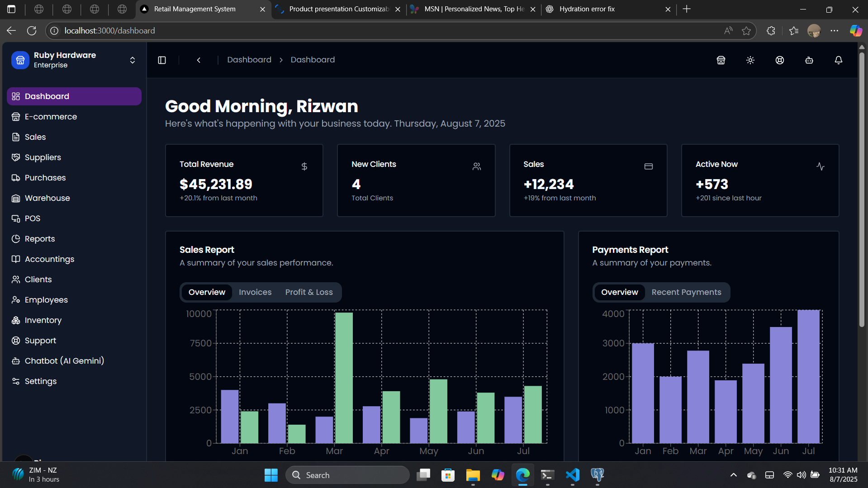The height and width of the screenshot is (488, 868).
Task: Open Purchases section
Action: pyautogui.click(x=74, y=178)
